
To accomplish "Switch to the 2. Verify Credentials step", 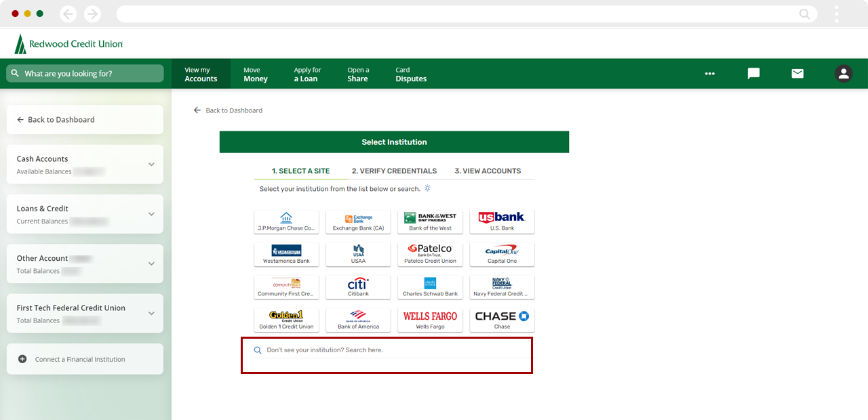I will 394,171.
